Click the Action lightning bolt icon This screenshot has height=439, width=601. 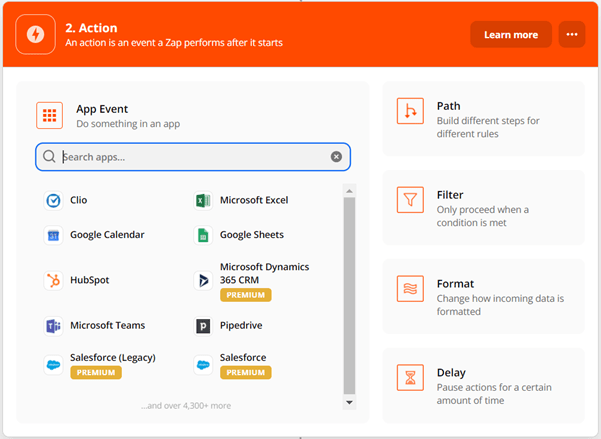coord(35,35)
